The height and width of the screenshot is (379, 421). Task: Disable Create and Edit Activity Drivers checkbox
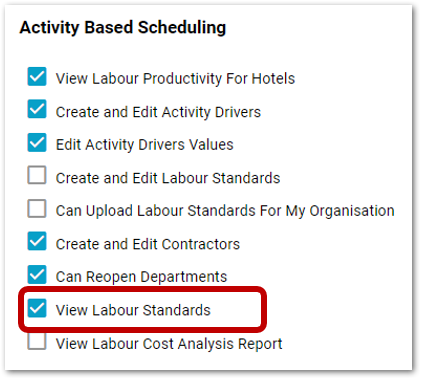37,109
